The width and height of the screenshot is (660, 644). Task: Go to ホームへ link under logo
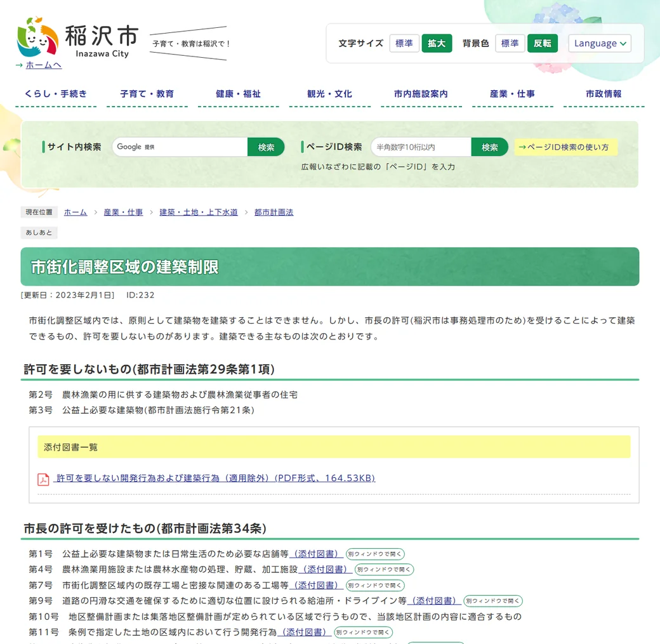pyautogui.click(x=43, y=65)
